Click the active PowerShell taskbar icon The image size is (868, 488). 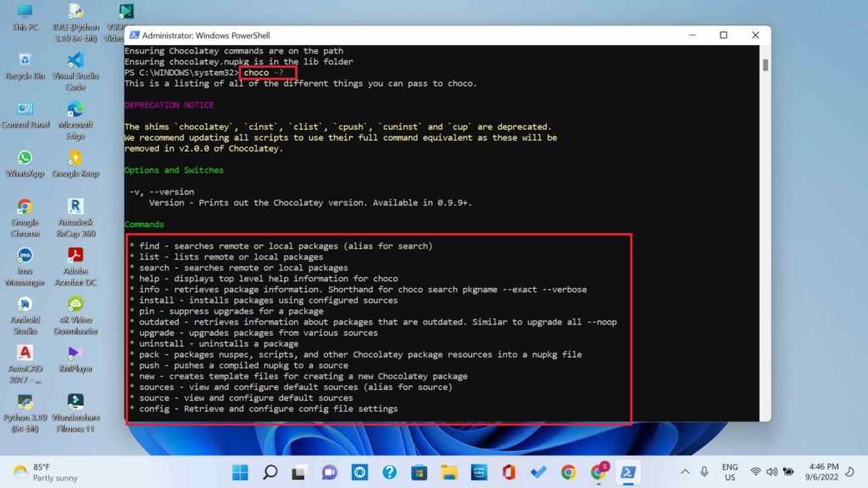628,472
